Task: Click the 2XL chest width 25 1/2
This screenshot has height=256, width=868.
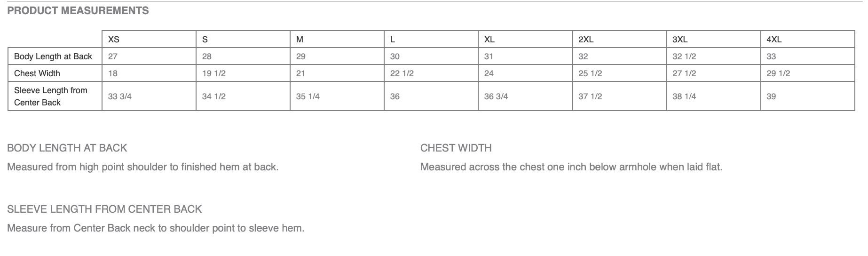Action: click(x=590, y=73)
